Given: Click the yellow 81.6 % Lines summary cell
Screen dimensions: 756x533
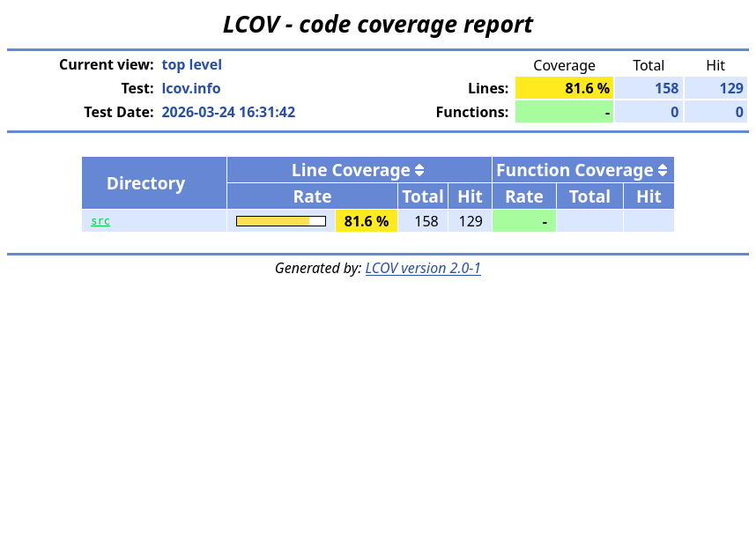Looking at the screenshot, I should point(564,88).
